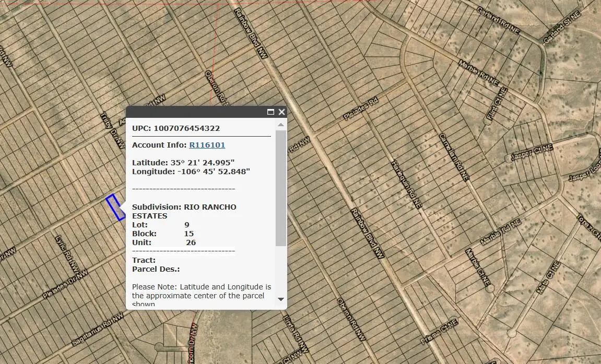Click the Jasper Ct NE label
Viewport: 601px width, 364px height.
pos(532,150)
